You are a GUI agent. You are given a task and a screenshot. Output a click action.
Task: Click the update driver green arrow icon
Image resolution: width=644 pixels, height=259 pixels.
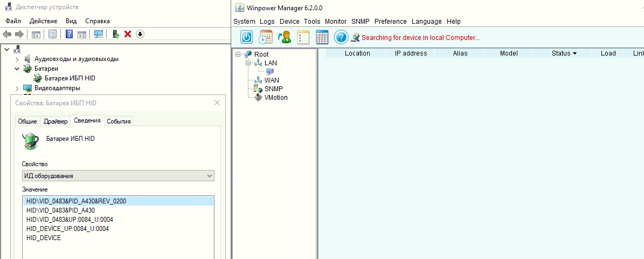tap(115, 34)
